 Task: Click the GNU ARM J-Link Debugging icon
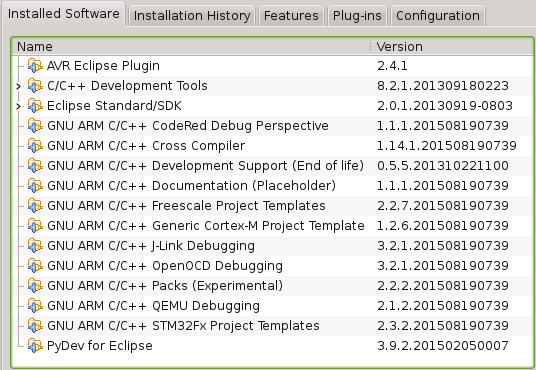point(35,246)
